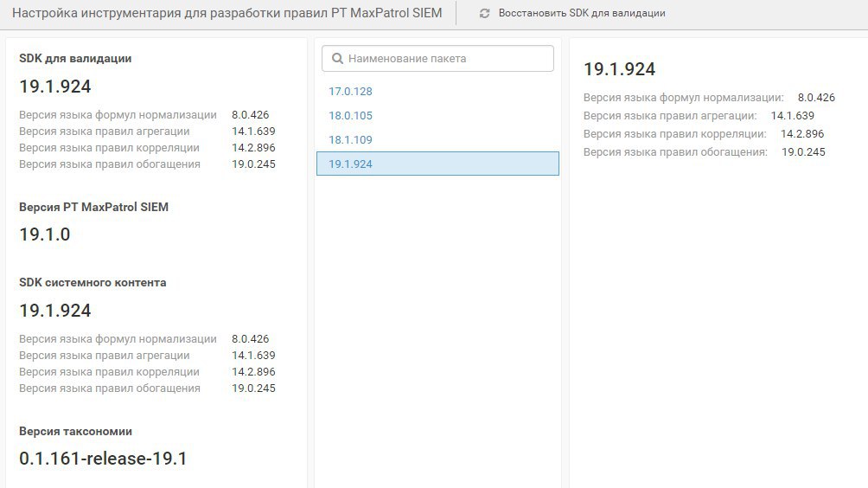Click 19.1.924 under SDK системного контента
This screenshot has height=488, width=868.
[x=55, y=311]
